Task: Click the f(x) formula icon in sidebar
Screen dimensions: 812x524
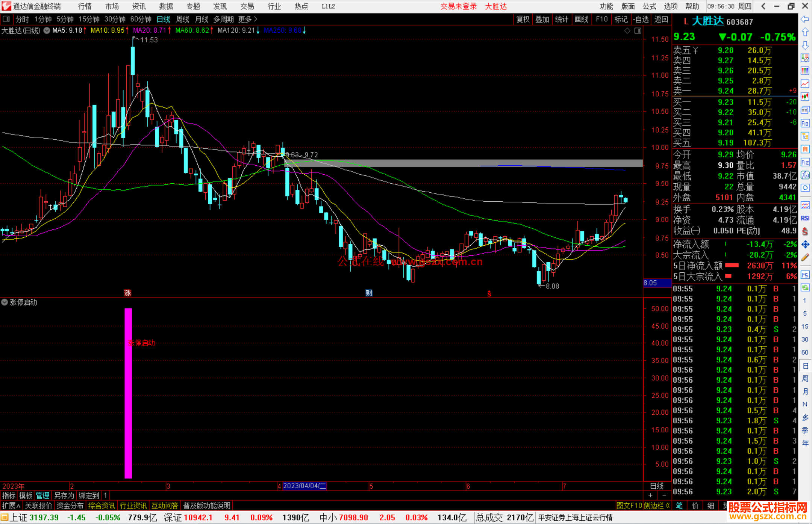Action: [x=805, y=175]
